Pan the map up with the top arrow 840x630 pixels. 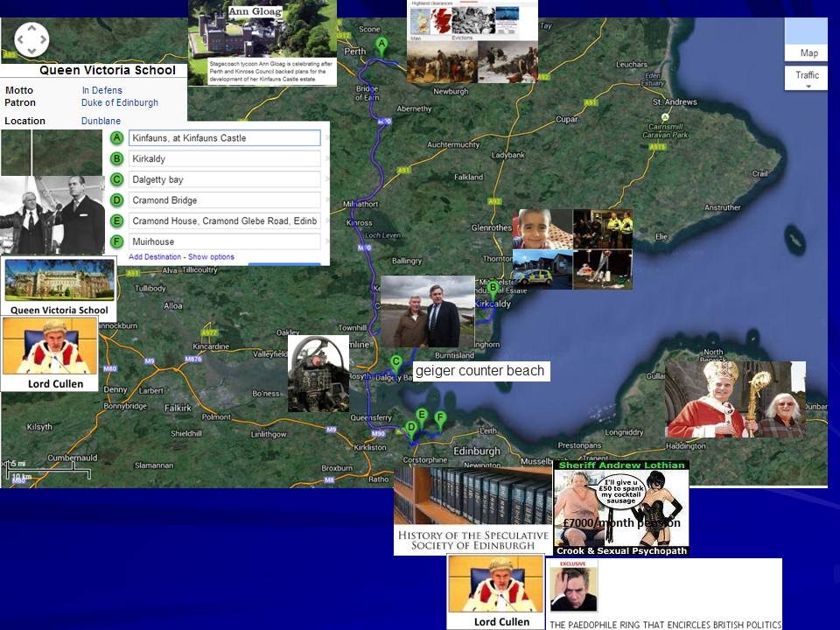(x=31, y=27)
